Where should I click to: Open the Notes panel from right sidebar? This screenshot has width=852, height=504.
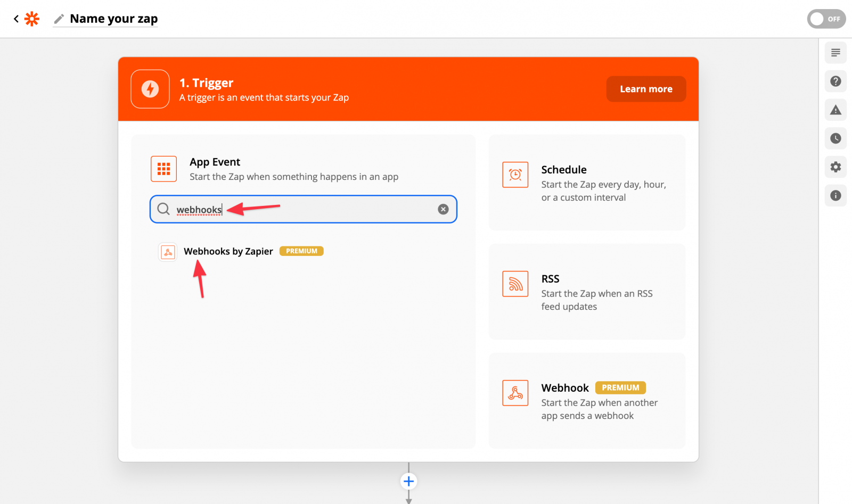(835, 53)
